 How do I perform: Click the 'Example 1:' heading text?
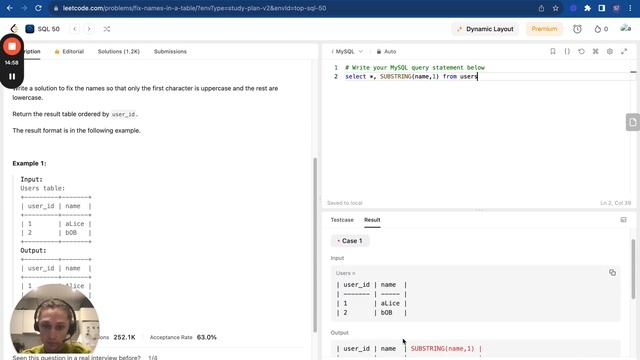pos(29,163)
